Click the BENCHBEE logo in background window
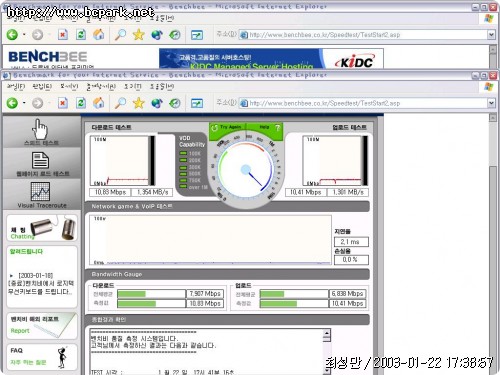This screenshot has width=500, height=375. point(48,57)
